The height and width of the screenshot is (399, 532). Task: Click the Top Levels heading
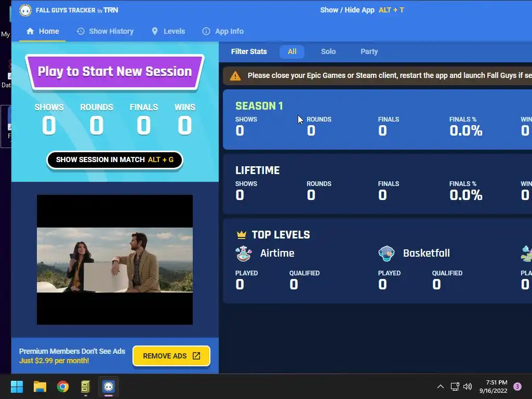coord(281,235)
